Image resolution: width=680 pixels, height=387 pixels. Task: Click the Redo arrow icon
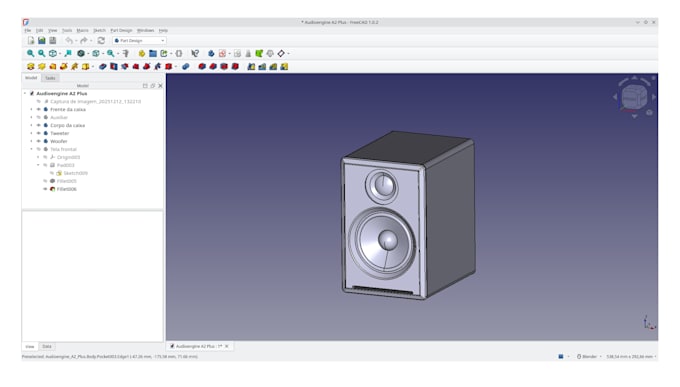84,40
